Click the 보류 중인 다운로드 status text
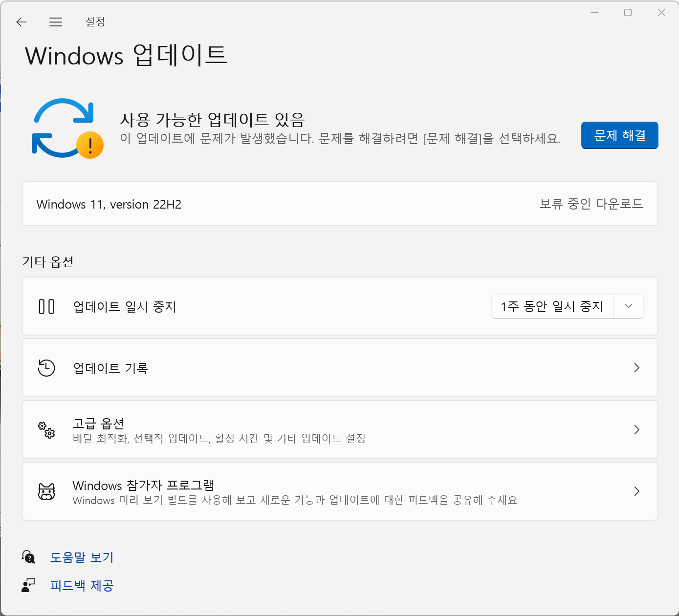The height and width of the screenshot is (616, 679). 591,204
